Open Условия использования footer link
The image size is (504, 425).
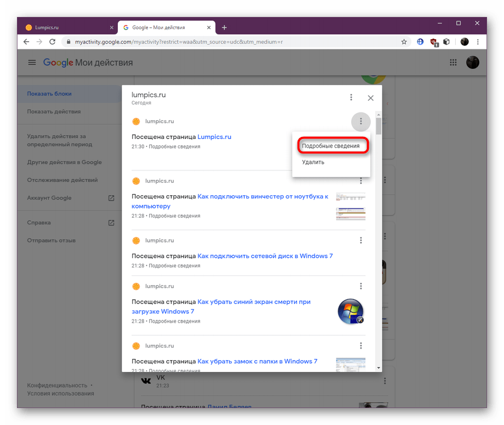click(60, 394)
